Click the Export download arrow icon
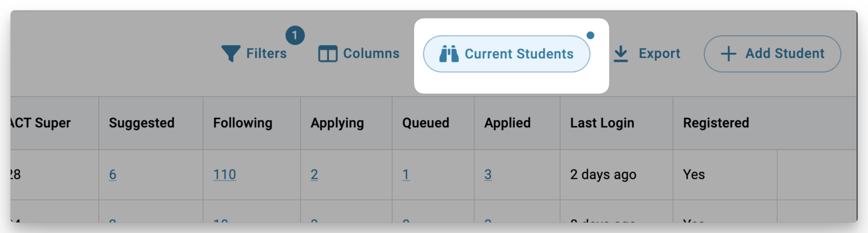 coord(621,54)
